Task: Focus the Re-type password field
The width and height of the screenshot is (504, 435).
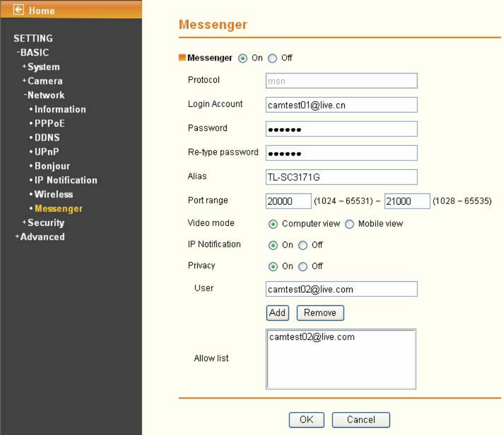Action: [341, 153]
